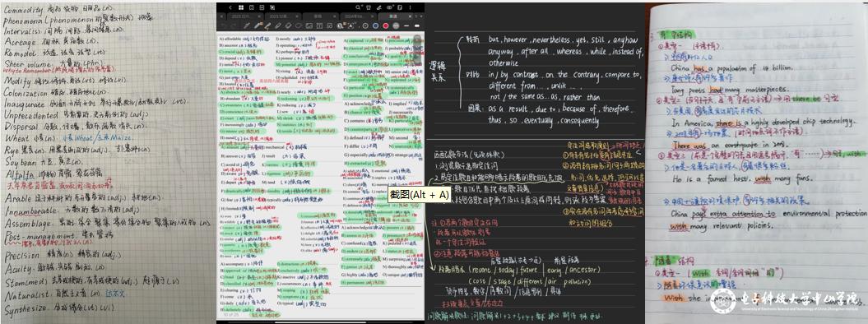Screen dimensions: 868x324
Task: Choose the lasso selection tool
Action: coord(299,25)
